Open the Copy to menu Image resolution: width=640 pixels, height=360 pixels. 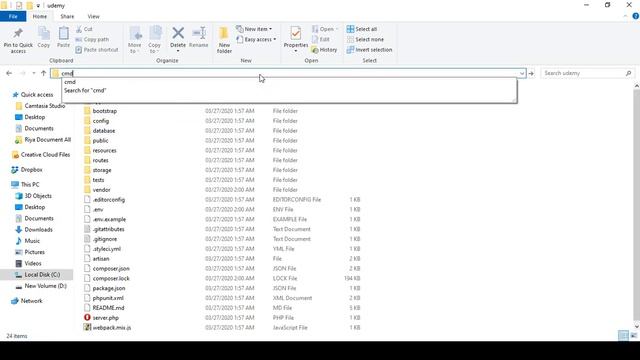(x=155, y=40)
